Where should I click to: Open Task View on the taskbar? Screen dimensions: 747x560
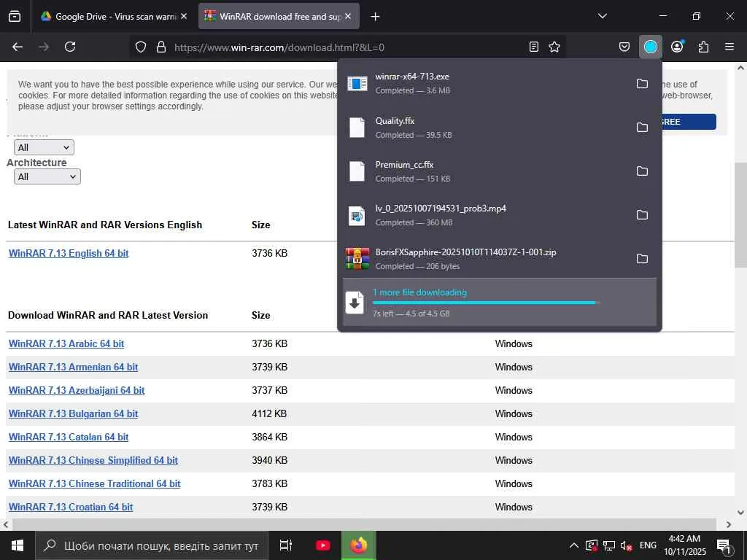click(285, 545)
